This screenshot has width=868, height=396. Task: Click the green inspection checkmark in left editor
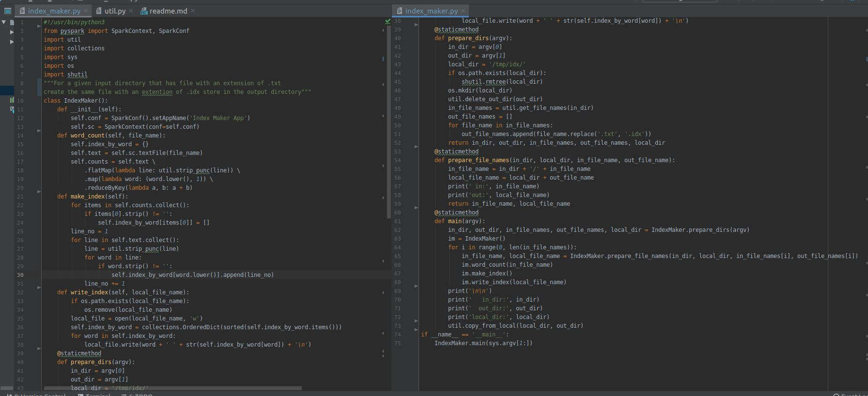(387, 22)
